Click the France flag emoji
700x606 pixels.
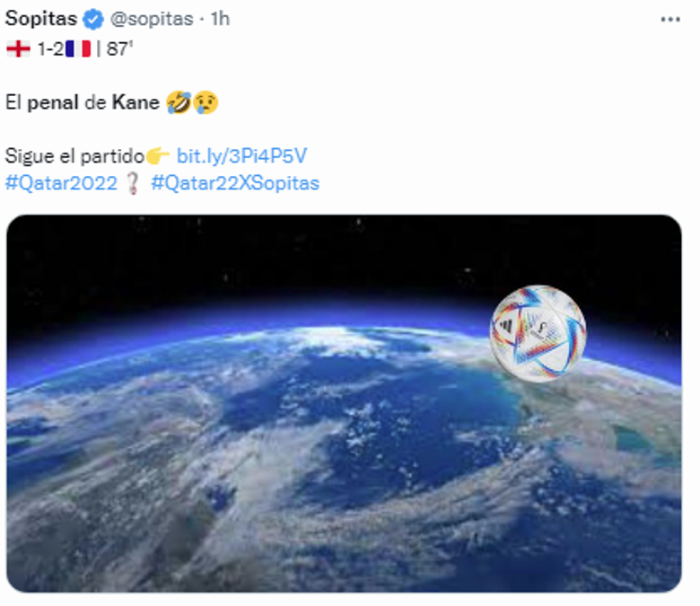pyautogui.click(x=77, y=49)
